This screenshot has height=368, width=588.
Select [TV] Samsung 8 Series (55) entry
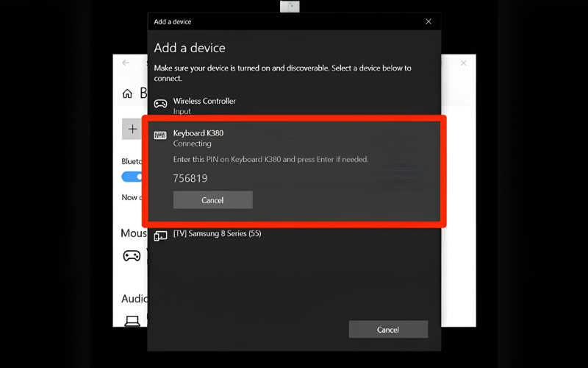coord(294,235)
